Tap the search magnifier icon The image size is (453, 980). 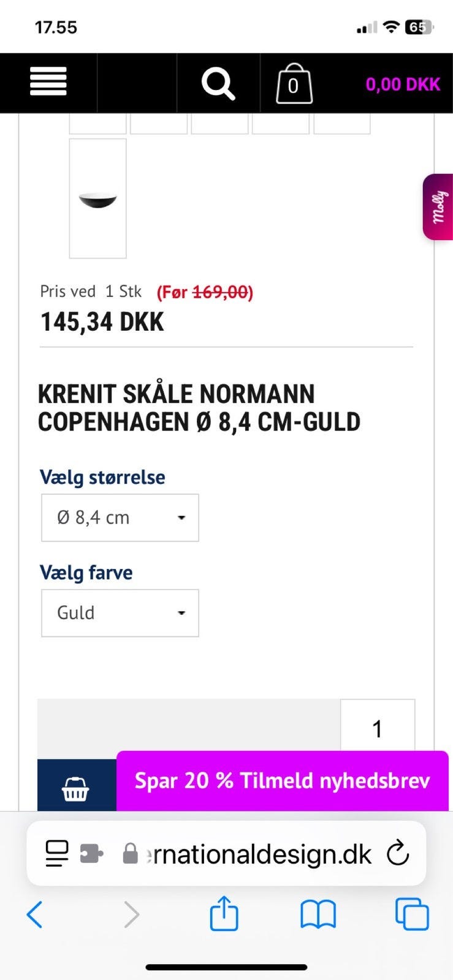click(218, 83)
